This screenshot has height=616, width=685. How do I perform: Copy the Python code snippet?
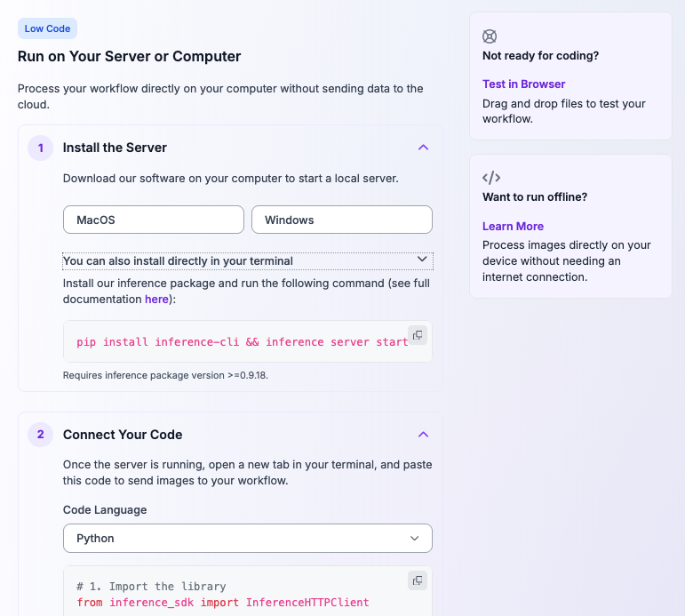point(418,580)
